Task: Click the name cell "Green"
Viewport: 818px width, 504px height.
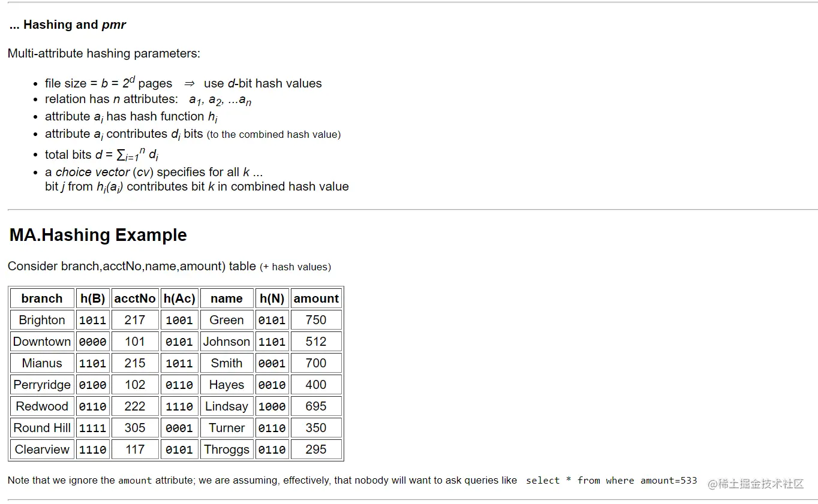Action: (227, 320)
